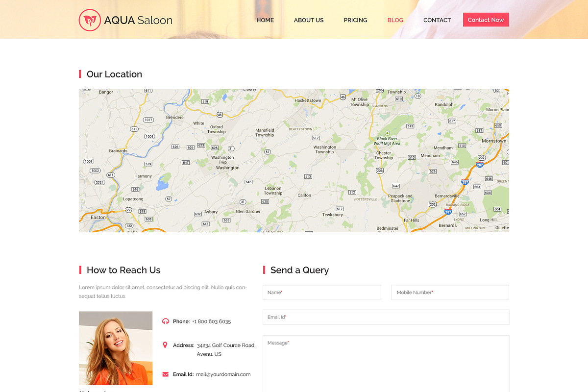Select CONTACT in the navigation
Screen dimensions: 588x392
point(437,20)
